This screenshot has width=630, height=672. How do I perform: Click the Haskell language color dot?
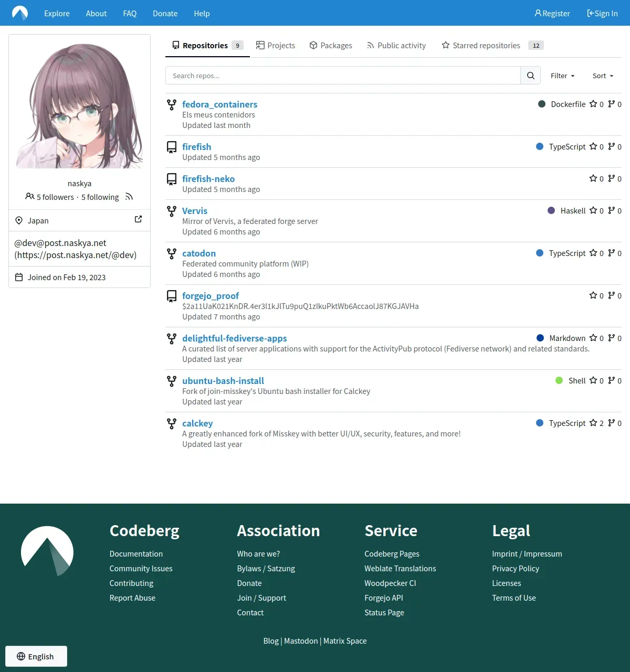(551, 210)
